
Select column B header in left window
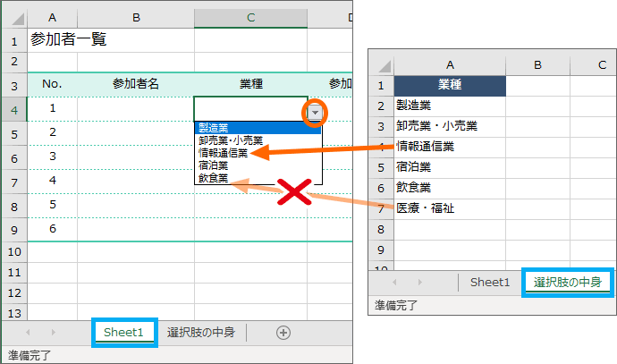coord(136,18)
